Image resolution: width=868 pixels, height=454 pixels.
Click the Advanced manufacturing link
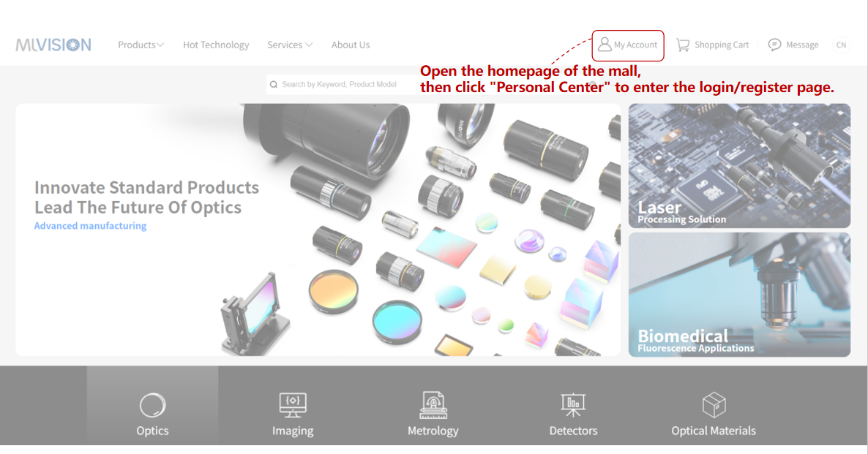(x=90, y=226)
